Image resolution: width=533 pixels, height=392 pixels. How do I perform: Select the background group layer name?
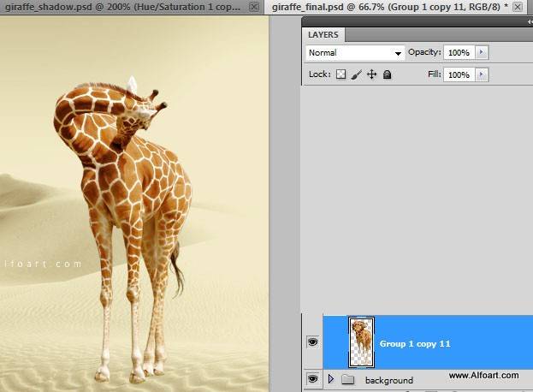click(x=389, y=380)
